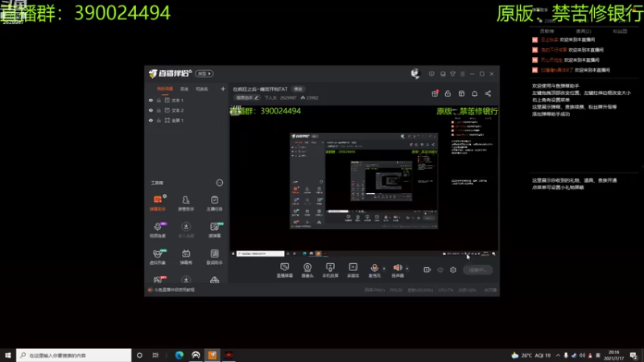Select the 文本 1 source row
This screenshot has width=644, height=362.
tap(187, 100)
